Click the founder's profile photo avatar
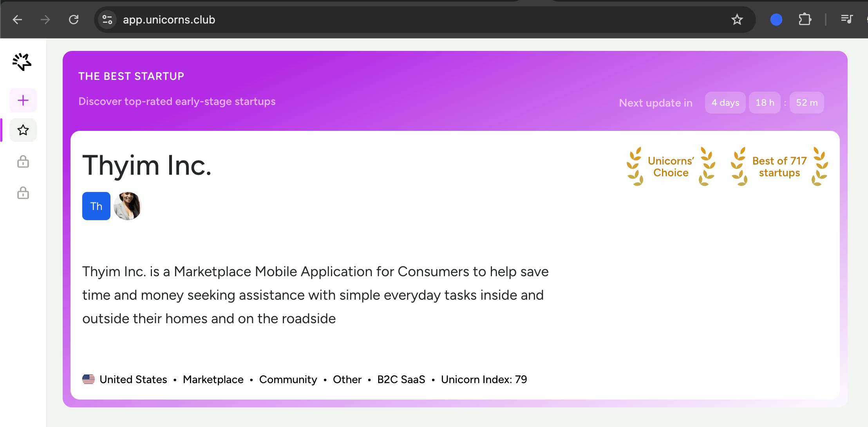The height and width of the screenshot is (427, 868). [x=127, y=206]
